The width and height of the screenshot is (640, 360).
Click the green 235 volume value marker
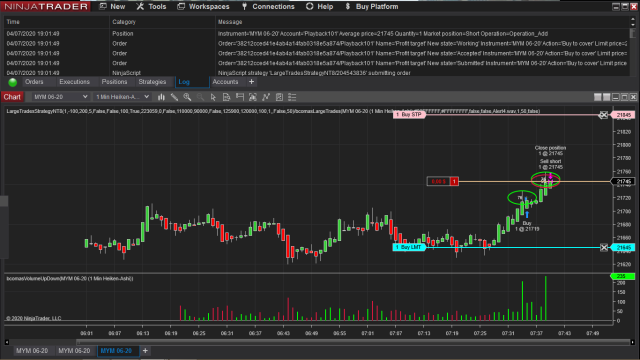pyautogui.click(x=622, y=276)
